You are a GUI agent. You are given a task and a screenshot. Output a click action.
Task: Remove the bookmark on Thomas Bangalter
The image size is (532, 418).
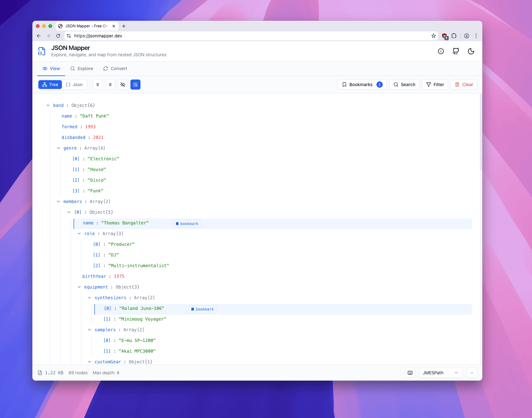tap(187, 223)
